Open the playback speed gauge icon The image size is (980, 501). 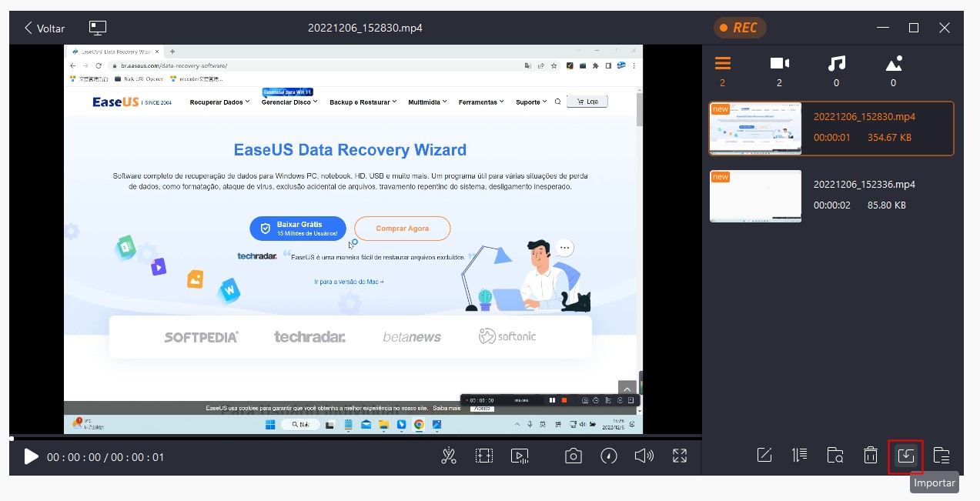pyautogui.click(x=609, y=456)
